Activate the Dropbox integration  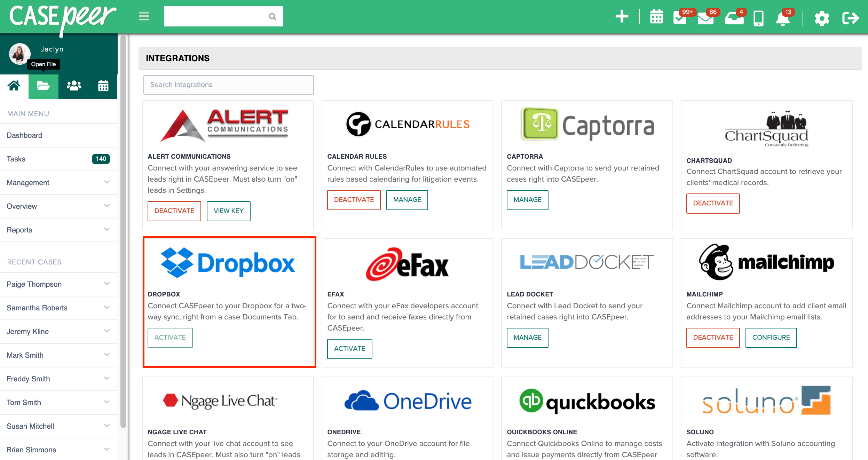170,337
